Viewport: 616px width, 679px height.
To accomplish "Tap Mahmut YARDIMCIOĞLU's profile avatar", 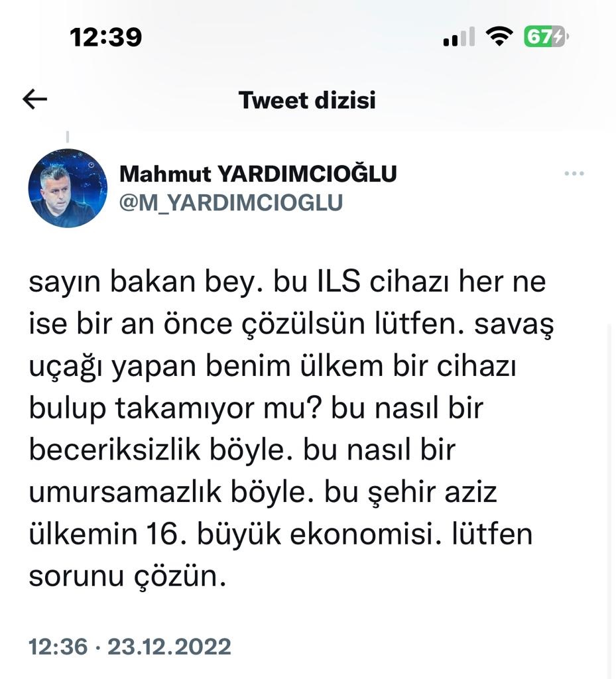I will [x=68, y=188].
